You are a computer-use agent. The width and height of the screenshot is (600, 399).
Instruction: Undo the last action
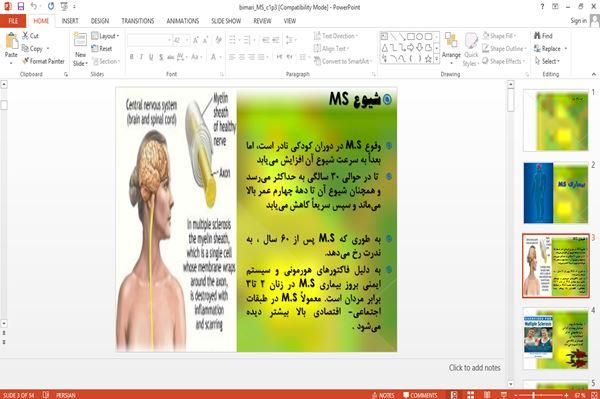(34, 7)
